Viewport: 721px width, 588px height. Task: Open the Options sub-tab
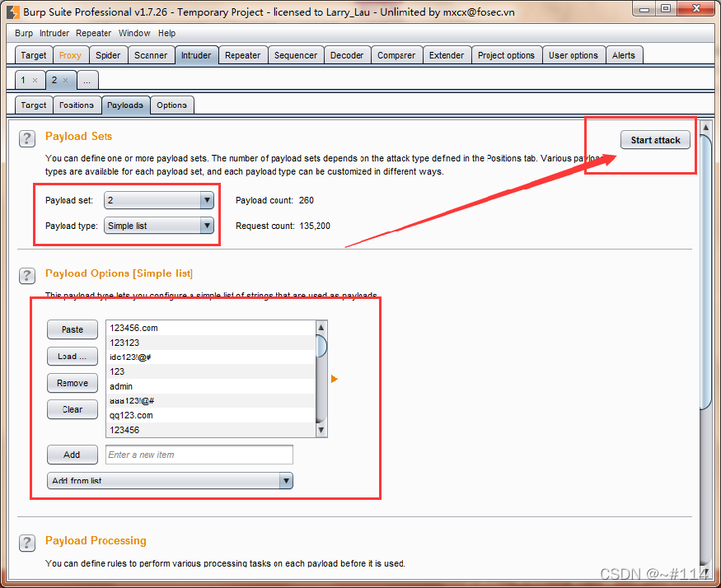click(171, 105)
